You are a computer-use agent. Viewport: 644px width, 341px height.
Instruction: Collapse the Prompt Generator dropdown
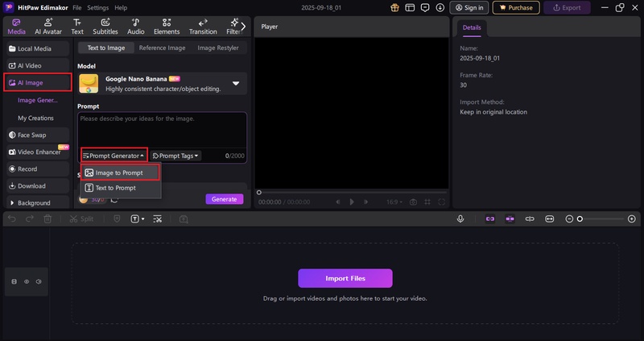(114, 156)
